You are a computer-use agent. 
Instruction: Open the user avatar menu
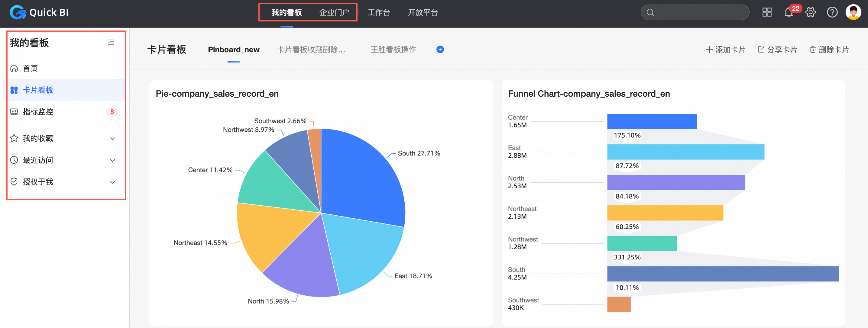click(x=853, y=12)
